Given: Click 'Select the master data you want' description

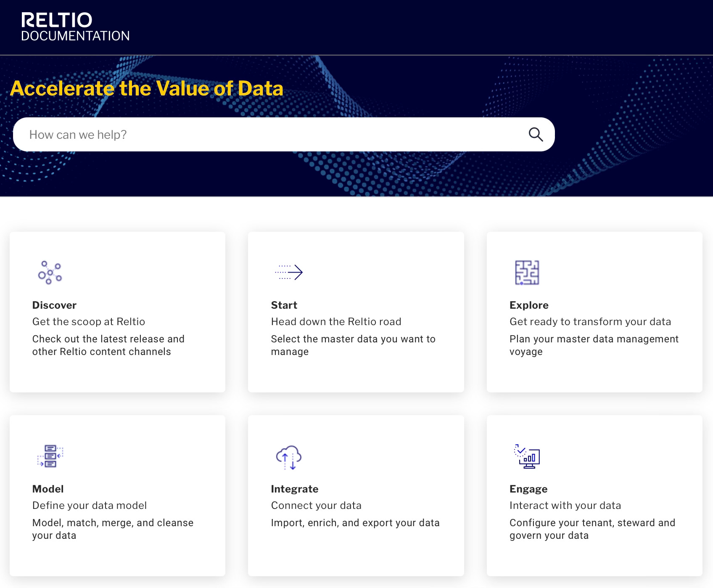Looking at the screenshot, I should coord(353,345).
